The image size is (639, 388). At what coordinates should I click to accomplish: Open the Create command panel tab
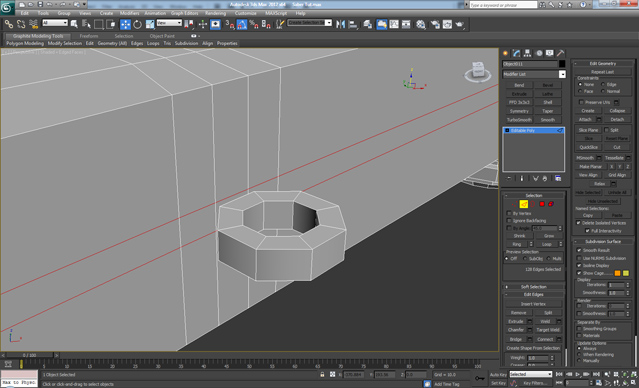point(506,53)
